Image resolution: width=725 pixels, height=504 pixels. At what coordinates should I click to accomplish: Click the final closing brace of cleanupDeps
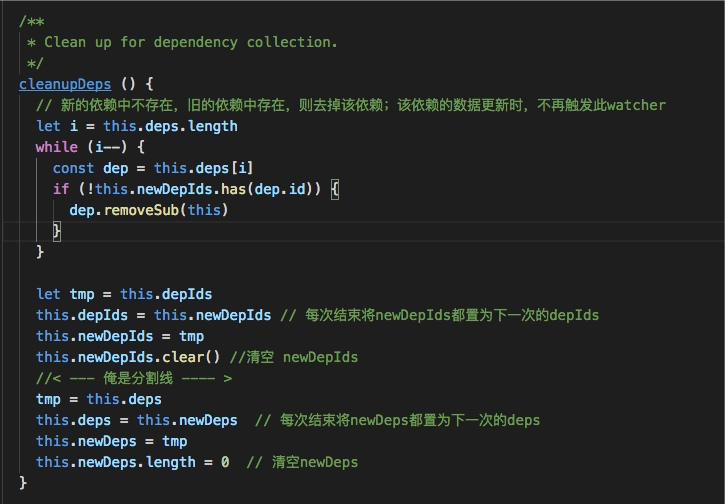(x=23, y=483)
